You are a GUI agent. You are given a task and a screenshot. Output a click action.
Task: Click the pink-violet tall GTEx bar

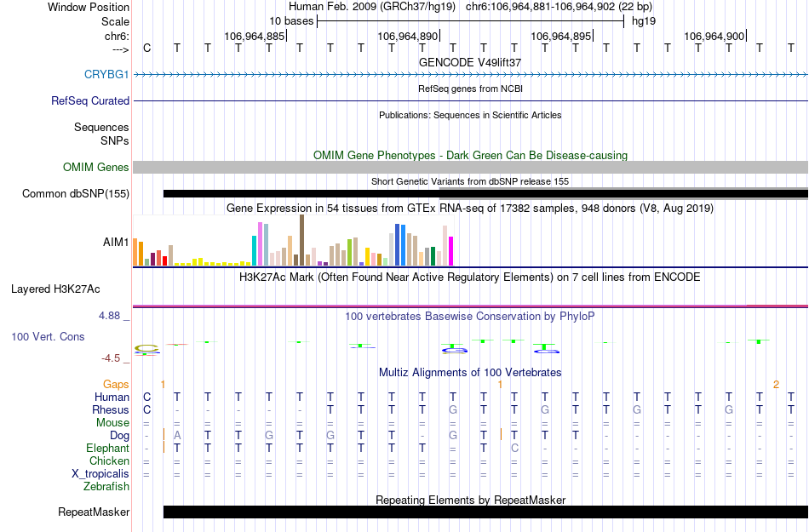[260, 243]
